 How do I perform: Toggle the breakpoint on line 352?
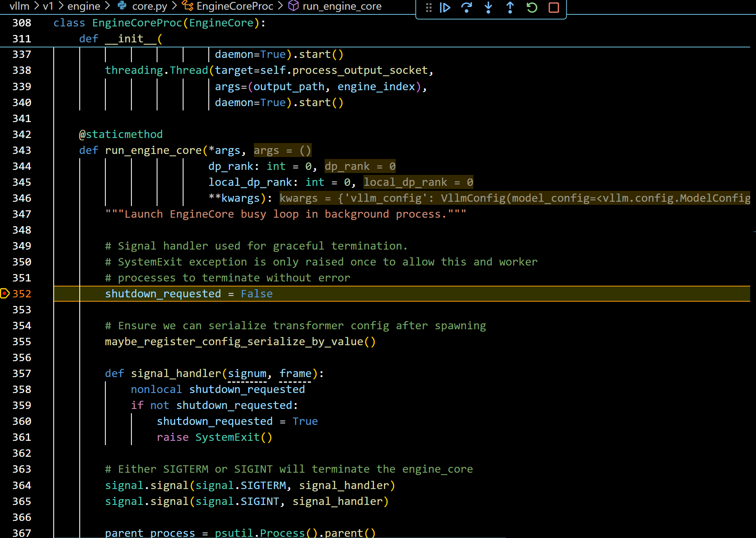tap(5, 293)
